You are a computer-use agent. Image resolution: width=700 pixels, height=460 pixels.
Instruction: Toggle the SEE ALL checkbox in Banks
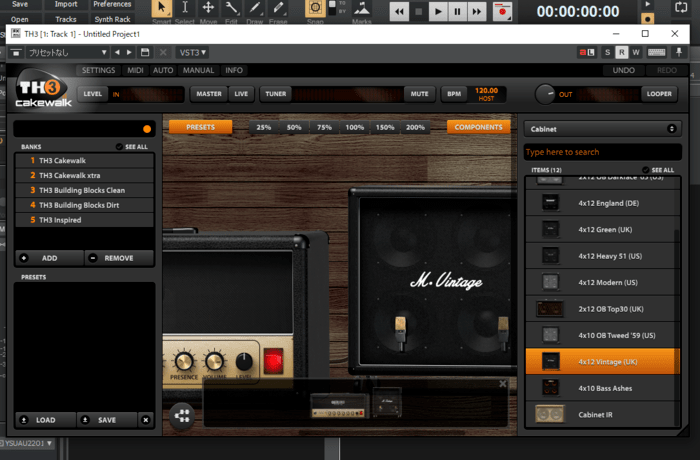120,147
